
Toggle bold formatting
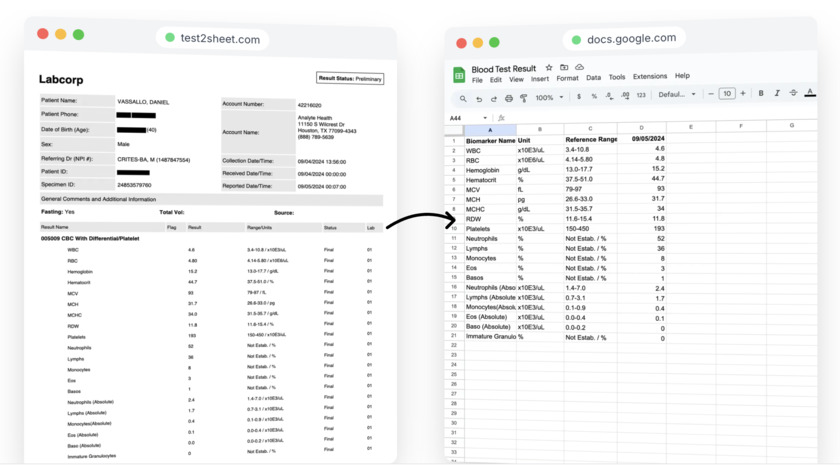click(761, 93)
